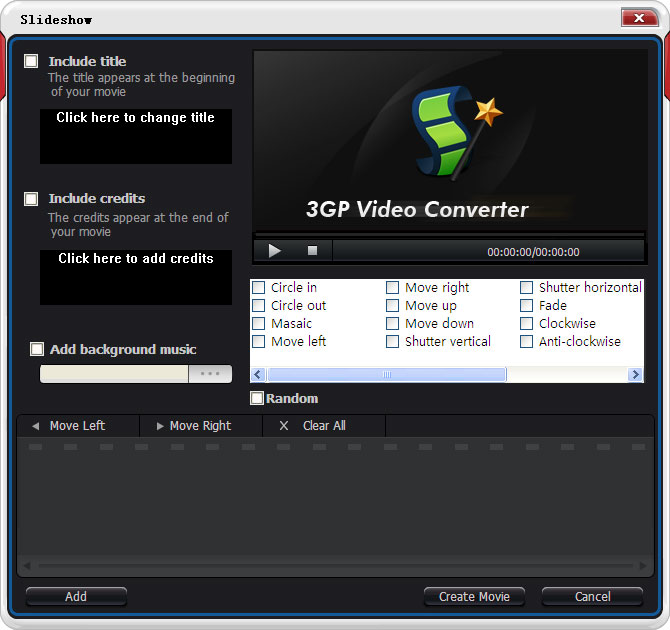Click the black box to change title

(x=136, y=136)
